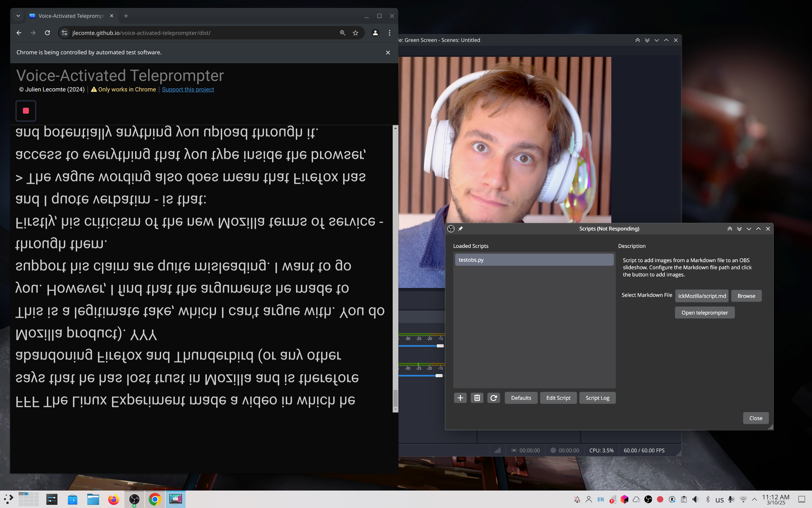812x508 pixels.
Task: Open a new Chrome tab
Action: [126, 16]
